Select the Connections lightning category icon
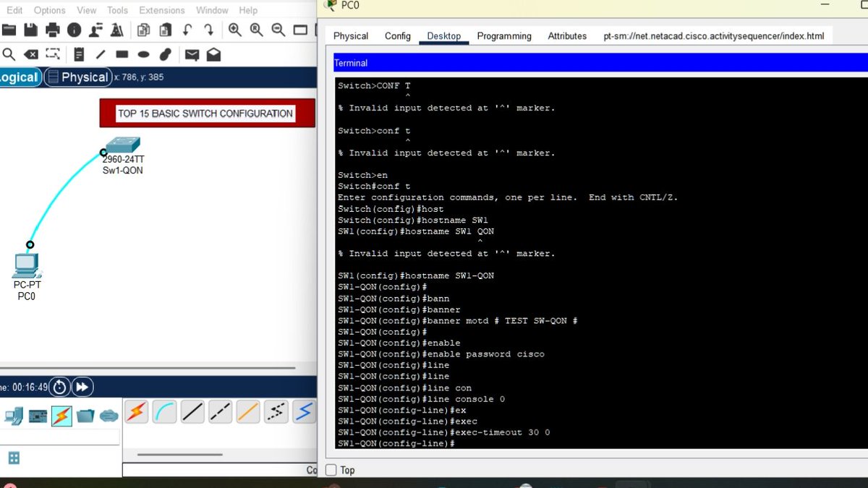This screenshot has height=488, width=868. click(x=61, y=416)
